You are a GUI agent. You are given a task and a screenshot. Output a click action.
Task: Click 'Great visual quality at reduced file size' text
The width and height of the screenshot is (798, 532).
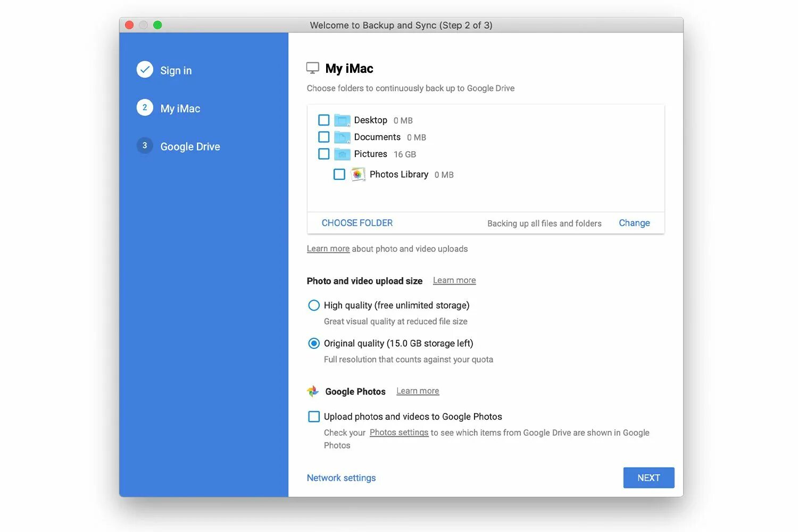pyautogui.click(x=396, y=321)
